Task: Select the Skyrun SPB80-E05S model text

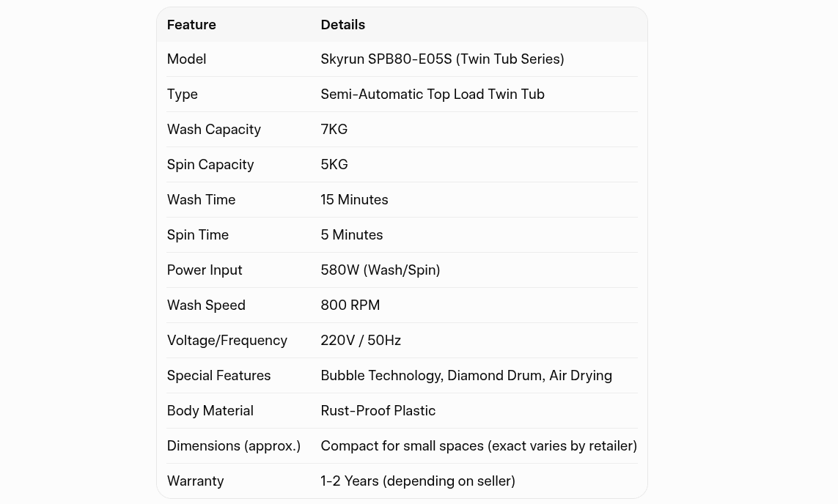Action: [441, 59]
